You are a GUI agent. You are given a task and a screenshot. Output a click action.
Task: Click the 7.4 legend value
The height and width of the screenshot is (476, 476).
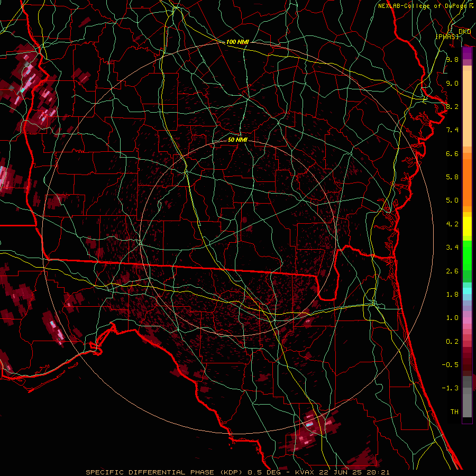tap(452, 130)
